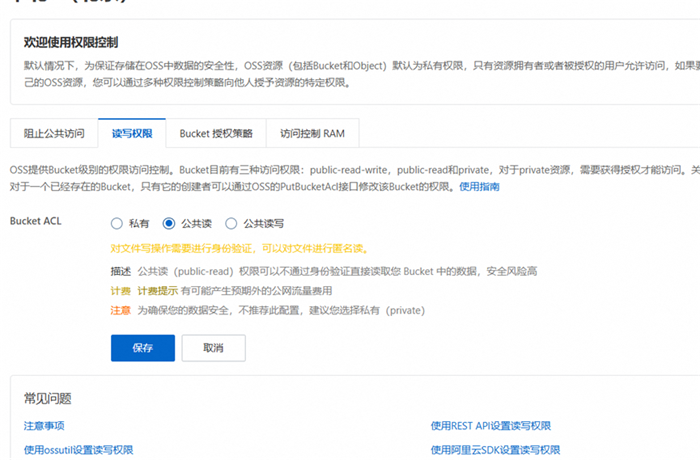
Task: Click the 计费提示 label
Action: 158,291
